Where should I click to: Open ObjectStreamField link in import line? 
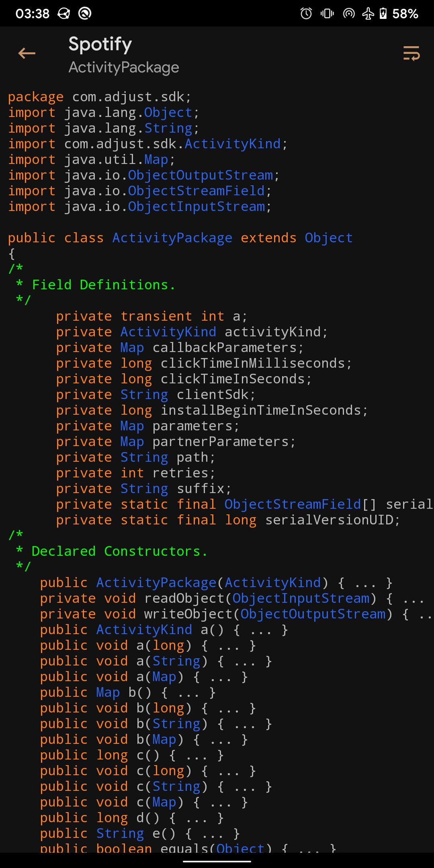tap(197, 191)
